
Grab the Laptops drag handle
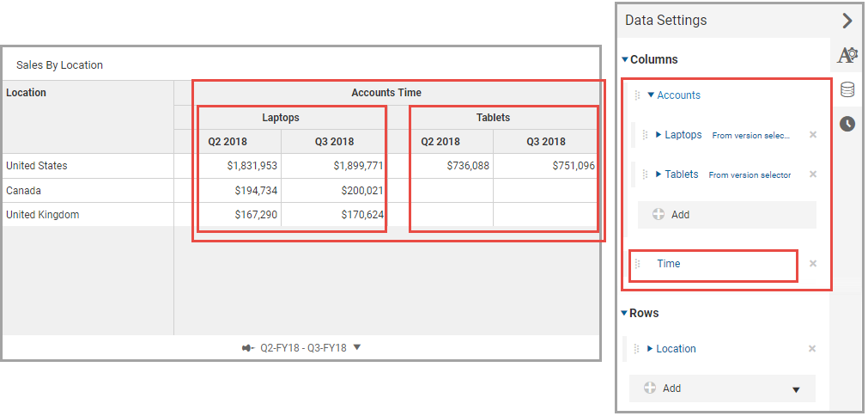(645, 135)
